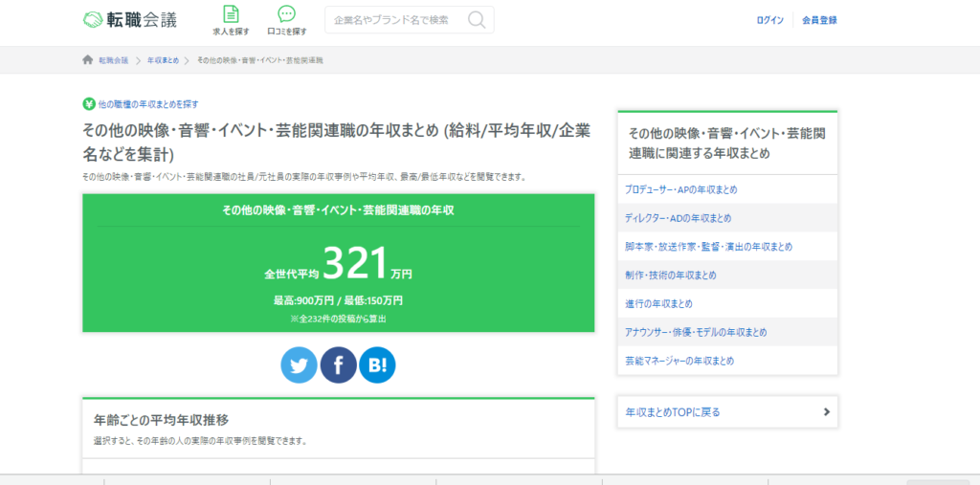Open ディレクター・ADの年収まとめ link
The height and width of the screenshot is (485, 980).
[x=679, y=218]
